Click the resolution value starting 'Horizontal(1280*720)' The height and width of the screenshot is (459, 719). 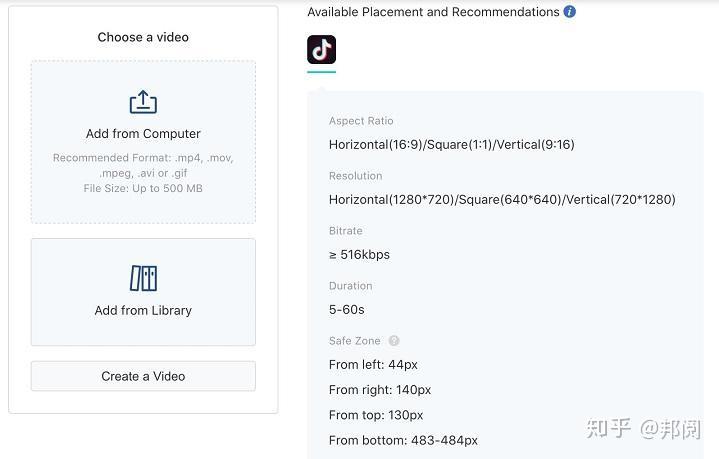tap(502, 199)
